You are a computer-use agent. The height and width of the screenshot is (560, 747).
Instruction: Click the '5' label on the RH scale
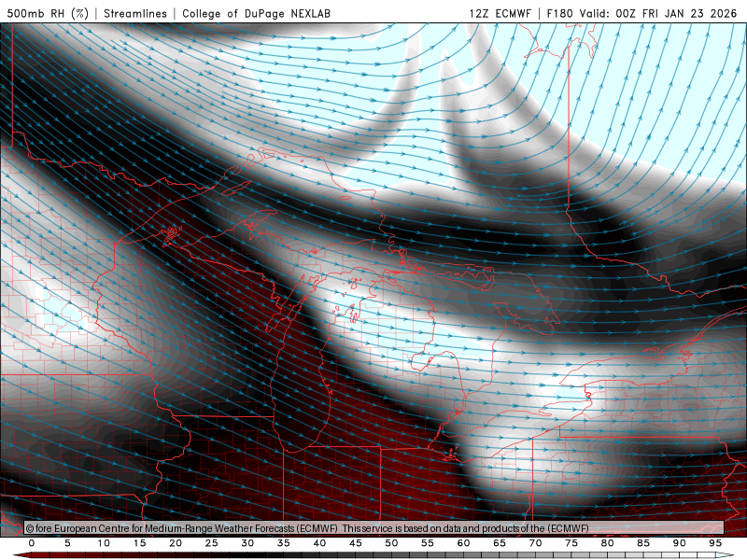coord(67,543)
